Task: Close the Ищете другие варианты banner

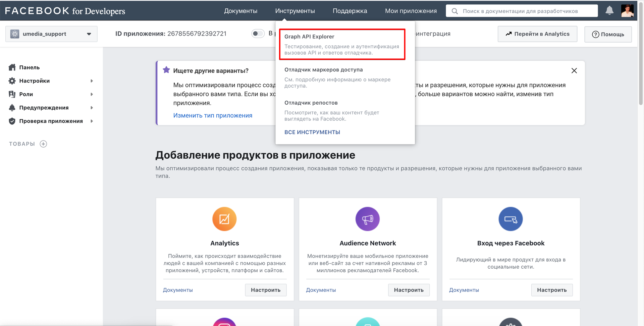Action: click(574, 70)
